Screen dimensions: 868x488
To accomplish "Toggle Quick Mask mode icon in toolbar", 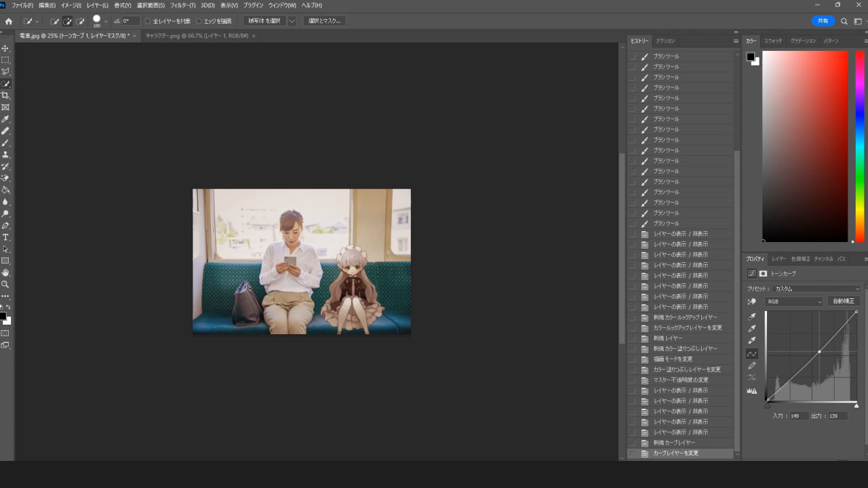I will (x=5, y=333).
